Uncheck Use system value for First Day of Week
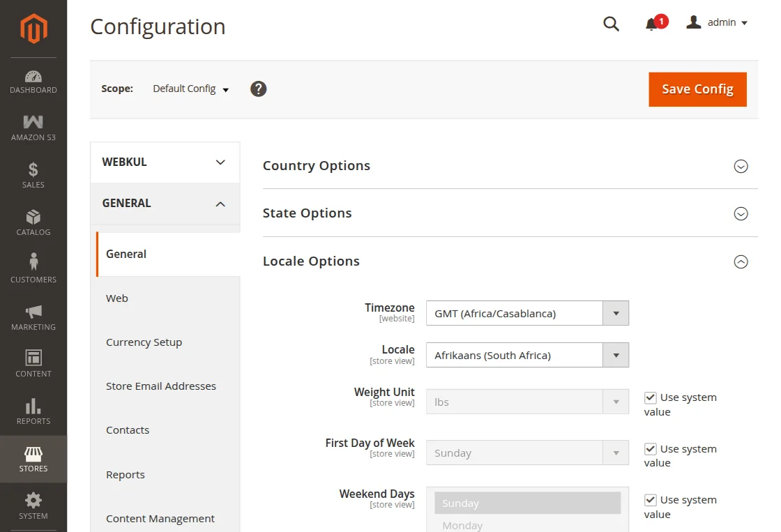The image size is (781, 532). click(651, 449)
